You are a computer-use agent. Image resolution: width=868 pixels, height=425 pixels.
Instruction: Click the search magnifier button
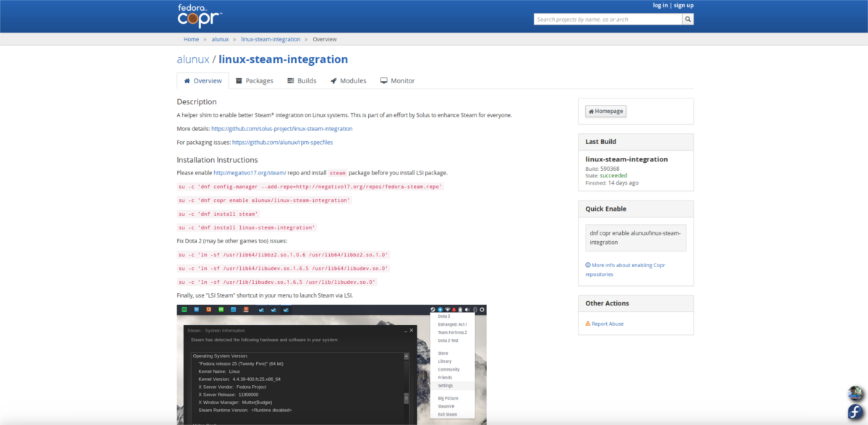pyautogui.click(x=688, y=20)
